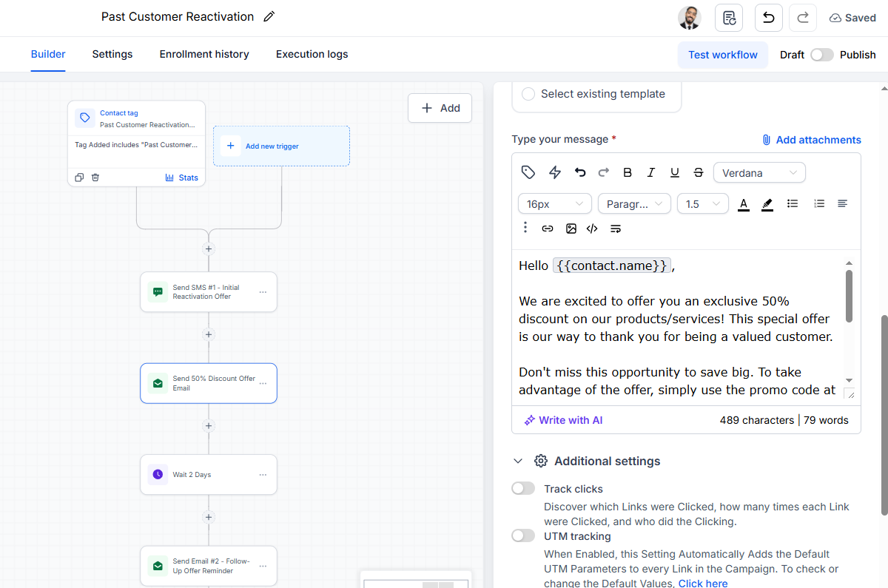Undo text in the message editor

[580, 172]
